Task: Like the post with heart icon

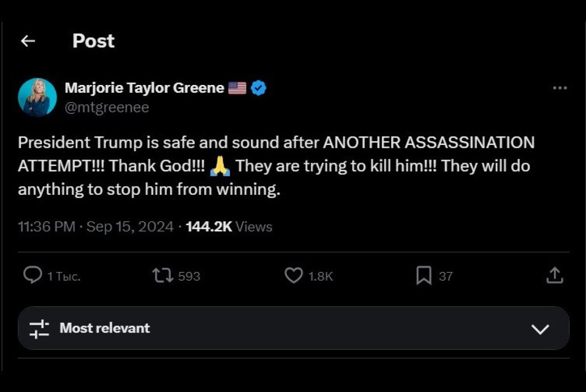Action: click(293, 276)
